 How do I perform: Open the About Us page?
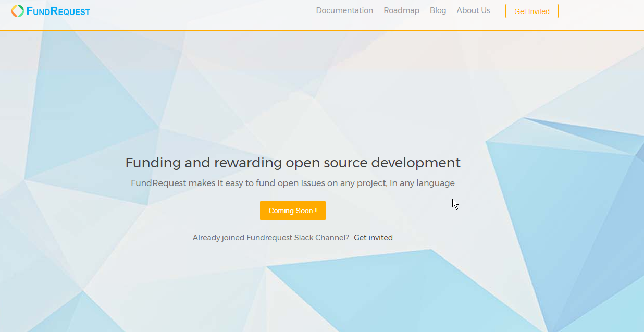click(473, 10)
